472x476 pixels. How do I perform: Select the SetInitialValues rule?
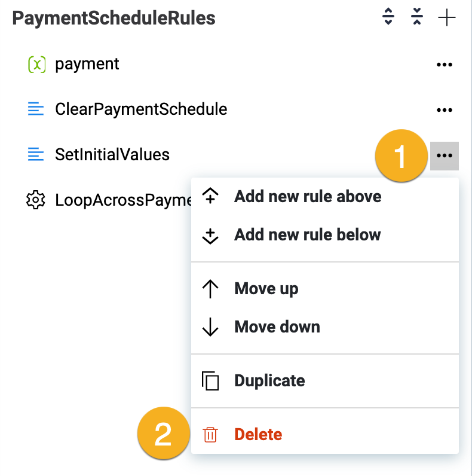[x=112, y=155]
